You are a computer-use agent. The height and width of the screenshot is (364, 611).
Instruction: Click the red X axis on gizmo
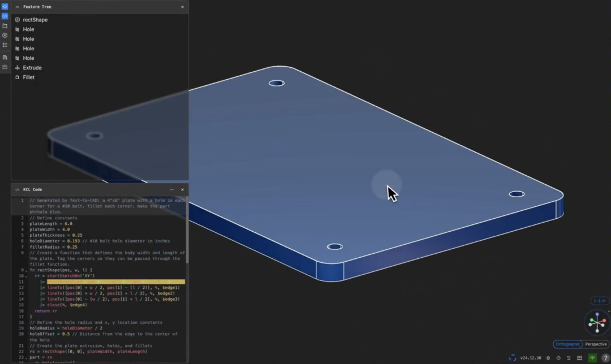tap(604, 321)
